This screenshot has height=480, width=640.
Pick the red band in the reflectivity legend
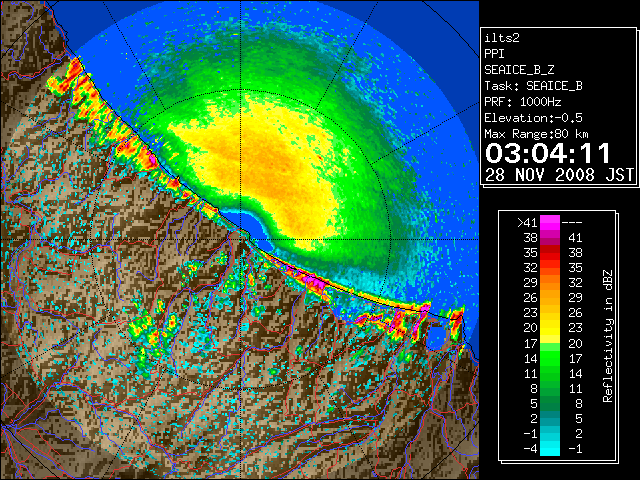click(x=550, y=253)
